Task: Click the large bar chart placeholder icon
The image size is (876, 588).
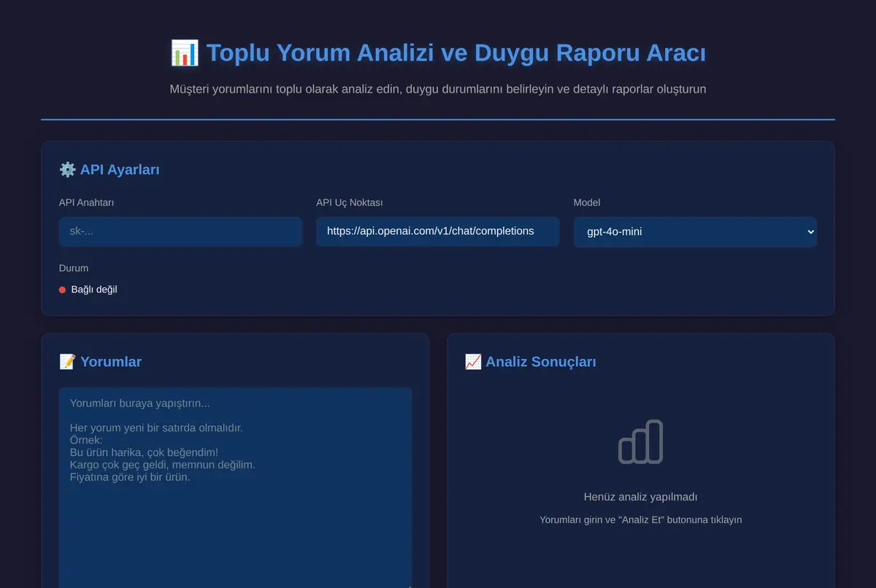Action: point(641,441)
